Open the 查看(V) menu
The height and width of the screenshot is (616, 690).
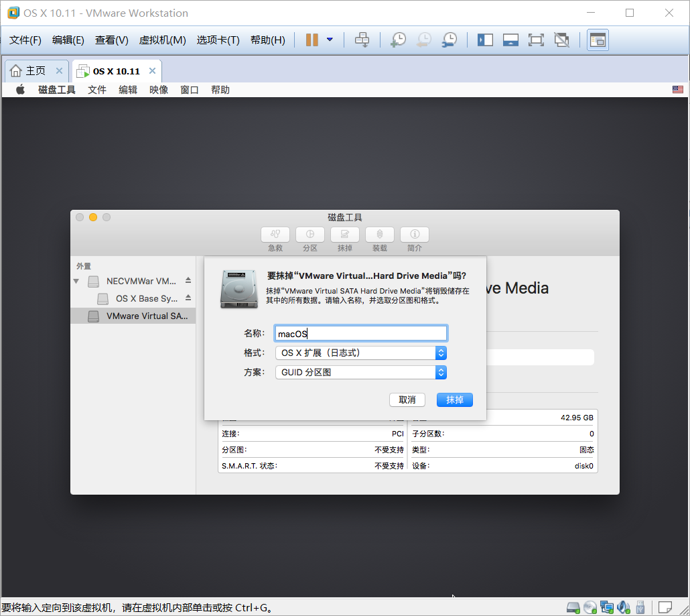point(111,40)
